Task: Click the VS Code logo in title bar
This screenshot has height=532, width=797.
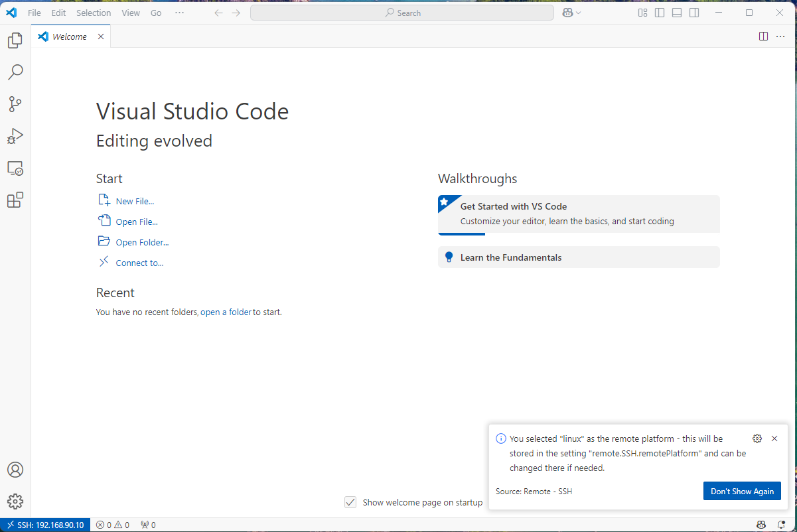Action: pos(11,13)
